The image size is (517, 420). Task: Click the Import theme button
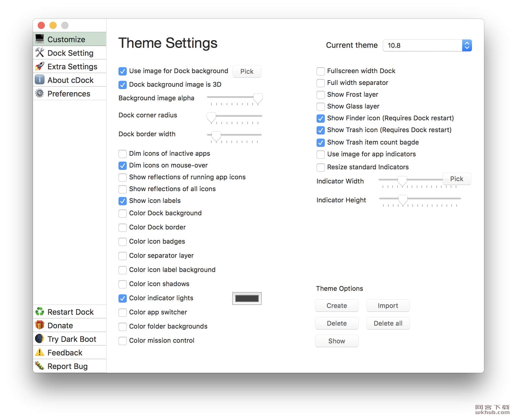click(388, 306)
